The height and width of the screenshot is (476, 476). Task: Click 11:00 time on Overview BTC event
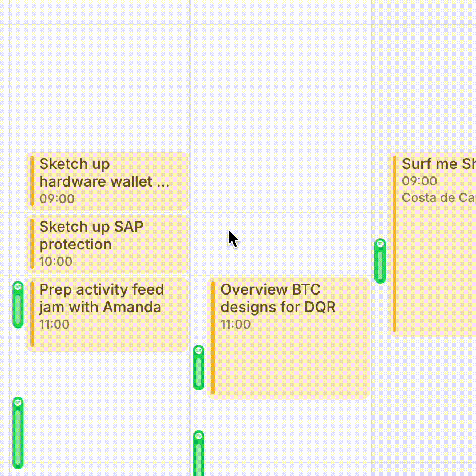236,325
